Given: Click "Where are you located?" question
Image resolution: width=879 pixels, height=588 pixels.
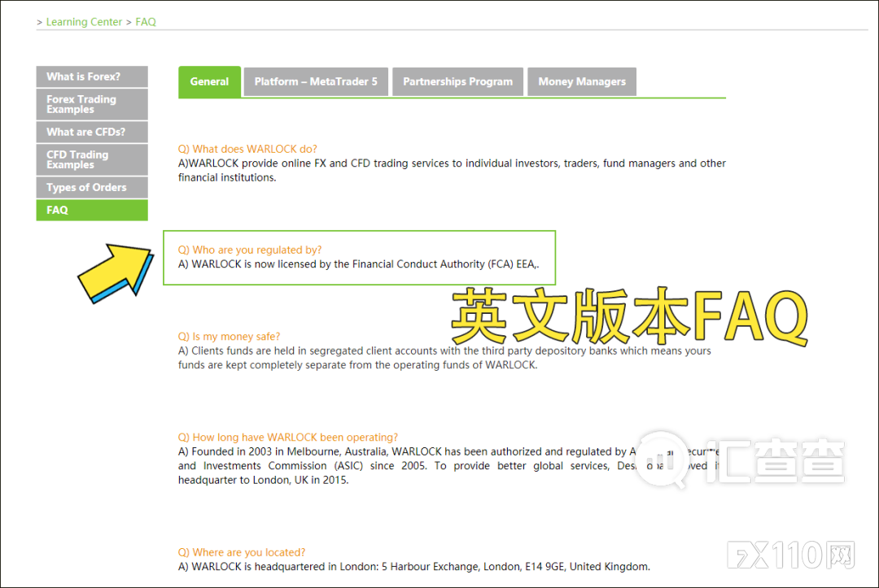Looking at the screenshot, I should (242, 552).
